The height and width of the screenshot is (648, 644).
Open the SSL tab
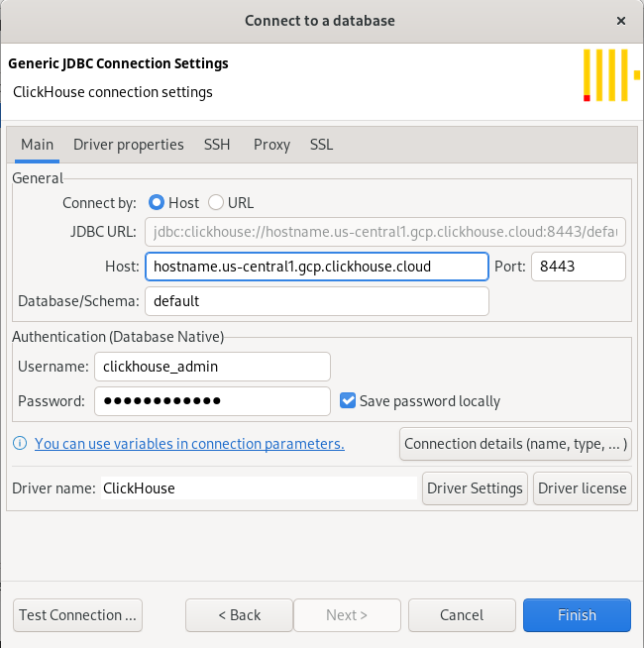pyautogui.click(x=321, y=145)
